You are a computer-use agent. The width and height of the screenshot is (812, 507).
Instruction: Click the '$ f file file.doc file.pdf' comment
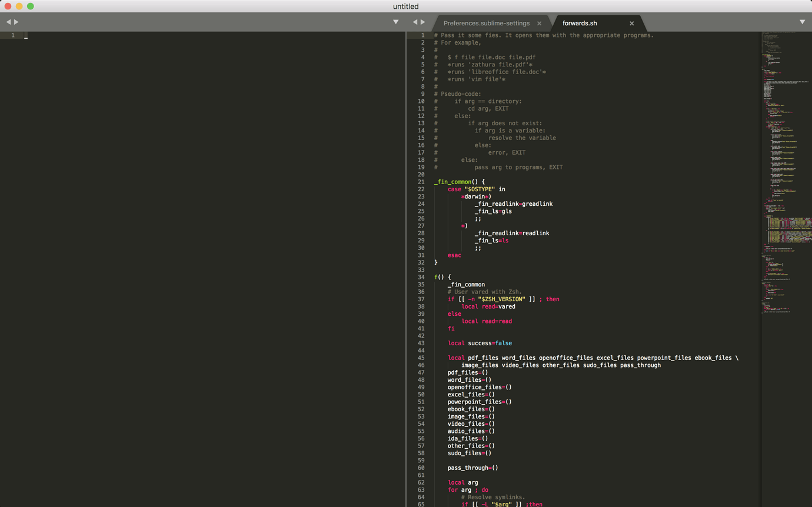pos(491,58)
